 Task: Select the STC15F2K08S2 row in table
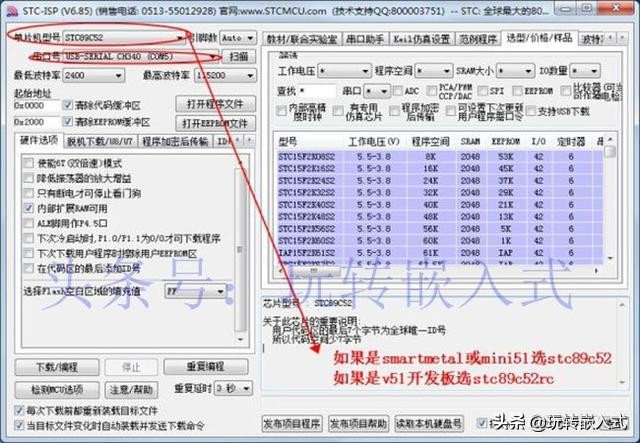click(440, 156)
